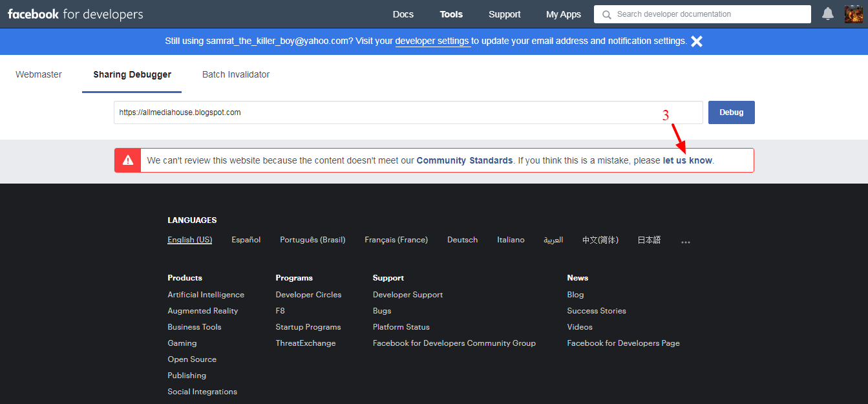Image resolution: width=868 pixels, height=404 pixels.
Task: Click the Debug button
Action: 732,112
